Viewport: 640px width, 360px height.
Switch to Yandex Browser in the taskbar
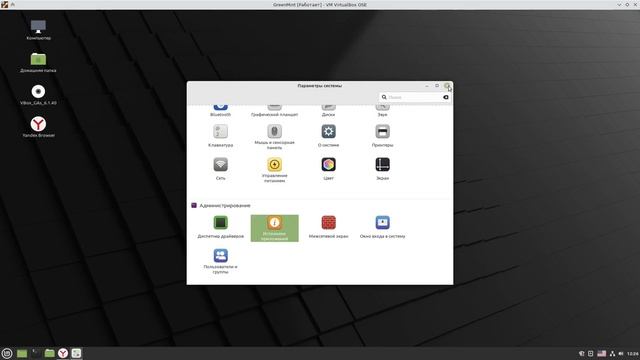[x=63, y=353]
